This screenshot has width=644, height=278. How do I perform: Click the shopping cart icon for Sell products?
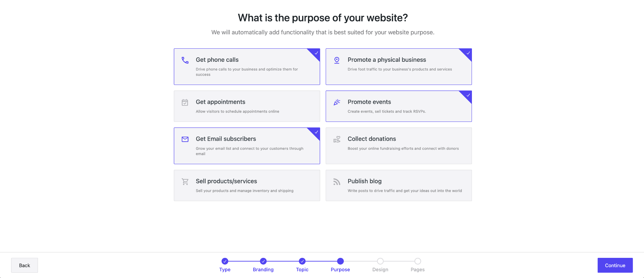coord(185,182)
